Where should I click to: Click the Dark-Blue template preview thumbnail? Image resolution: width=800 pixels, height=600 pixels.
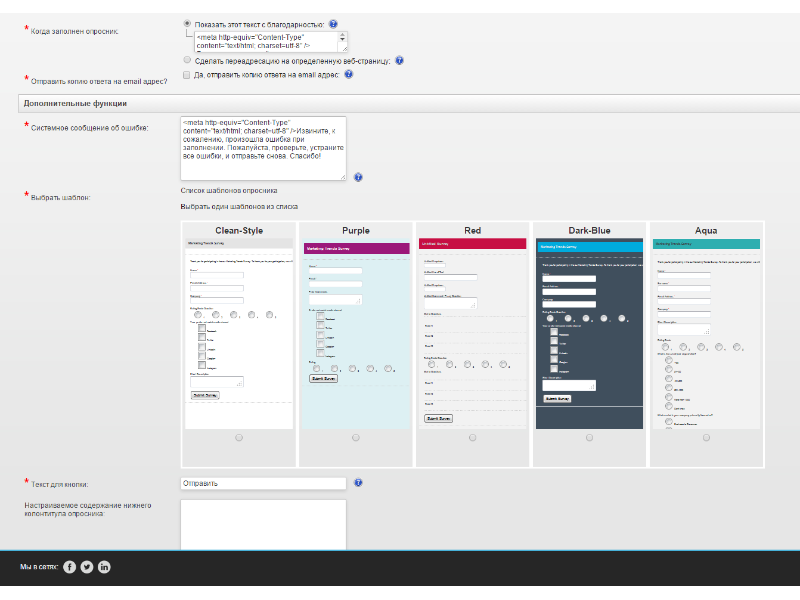pyautogui.click(x=589, y=334)
